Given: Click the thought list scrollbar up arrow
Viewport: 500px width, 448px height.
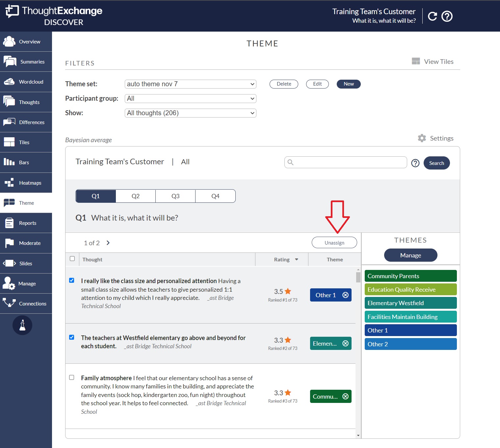Looking at the screenshot, I should tap(358, 270).
